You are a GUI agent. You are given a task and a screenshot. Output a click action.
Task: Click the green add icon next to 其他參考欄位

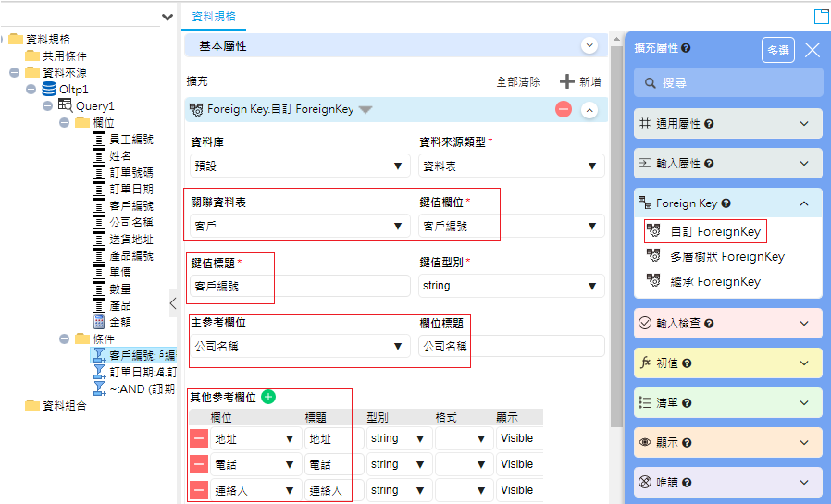[x=268, y=397]
